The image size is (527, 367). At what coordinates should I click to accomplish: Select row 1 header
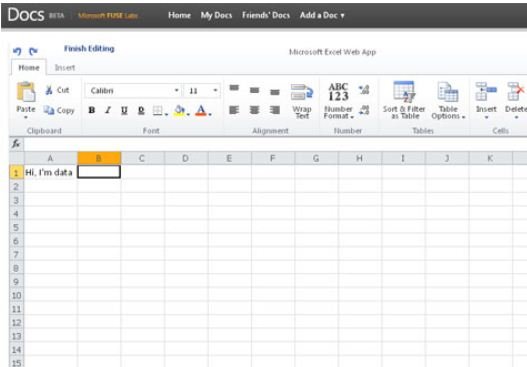click(16, 172)
